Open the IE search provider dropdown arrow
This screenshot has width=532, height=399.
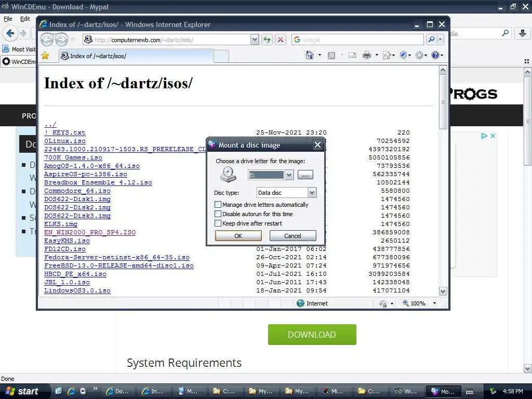(441, 39)
